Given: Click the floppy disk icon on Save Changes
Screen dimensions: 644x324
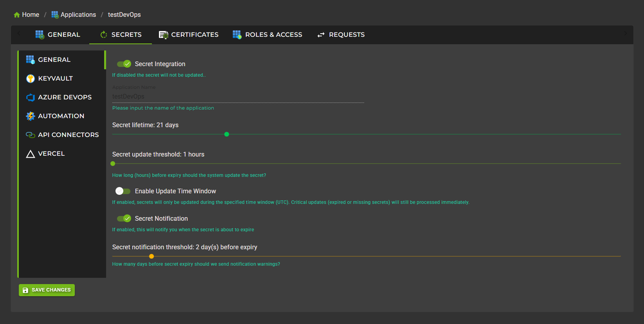Looking at the screenshot, I should pos(25,290).
